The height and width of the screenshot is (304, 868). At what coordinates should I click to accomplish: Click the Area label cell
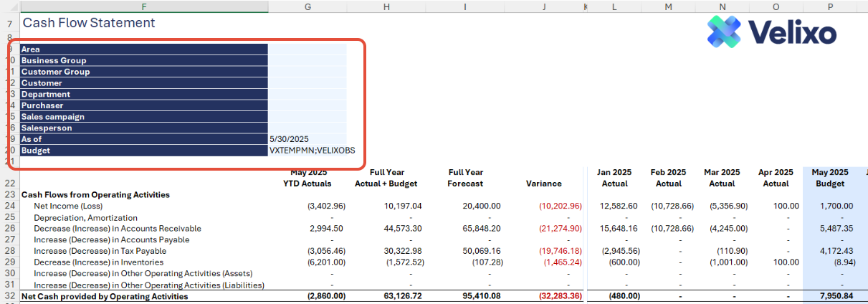coord(144,49)
